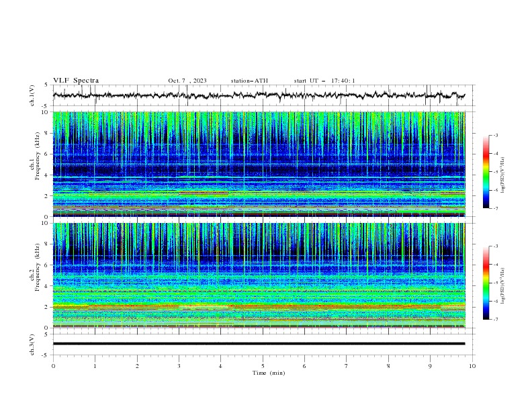Image resolution: width=532 pixels, height=411 pixels.
Task: Click the "-7" tick on ch.1 colorbar
Action: [x=495, y=208]
